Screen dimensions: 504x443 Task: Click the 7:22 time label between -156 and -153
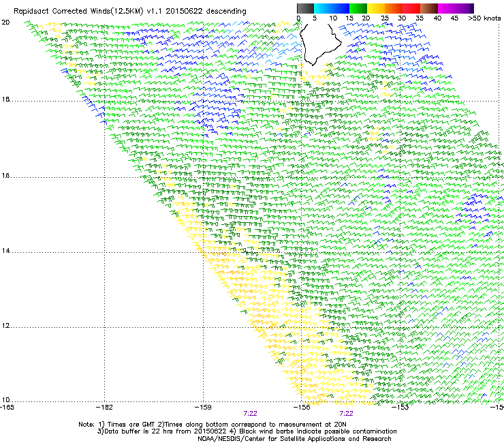[x=346, y=414]
